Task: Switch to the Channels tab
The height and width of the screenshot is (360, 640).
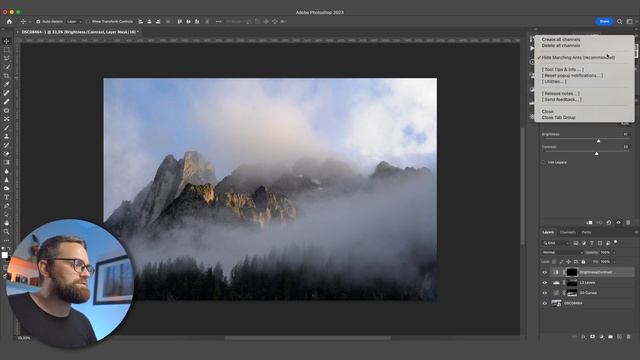Action: [x=567, y=232]
